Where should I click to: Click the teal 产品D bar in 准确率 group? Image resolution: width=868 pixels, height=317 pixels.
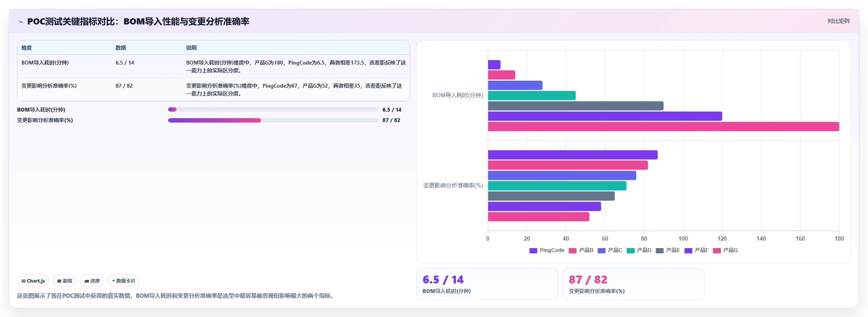(557, 186)
